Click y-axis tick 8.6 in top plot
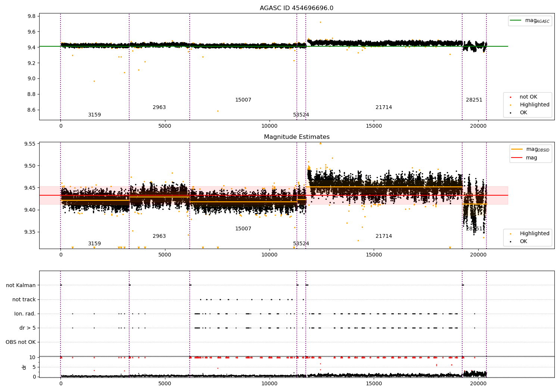Viewport: 560px width, 392px height. pyautogui.click(x=32, y=110)
